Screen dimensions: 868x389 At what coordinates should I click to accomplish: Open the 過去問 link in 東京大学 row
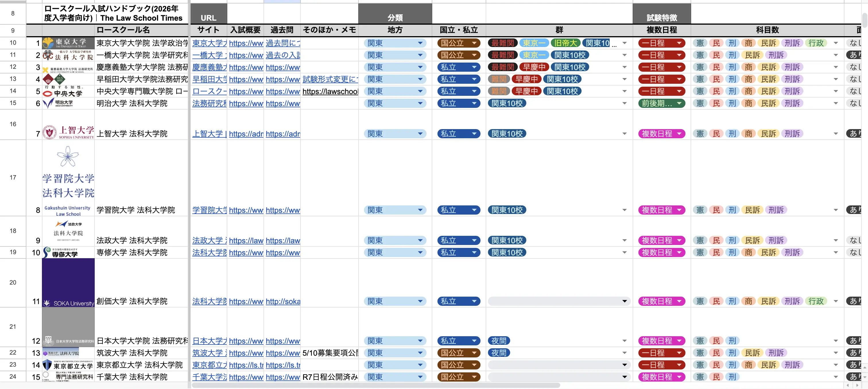click(x=283, y=43)
